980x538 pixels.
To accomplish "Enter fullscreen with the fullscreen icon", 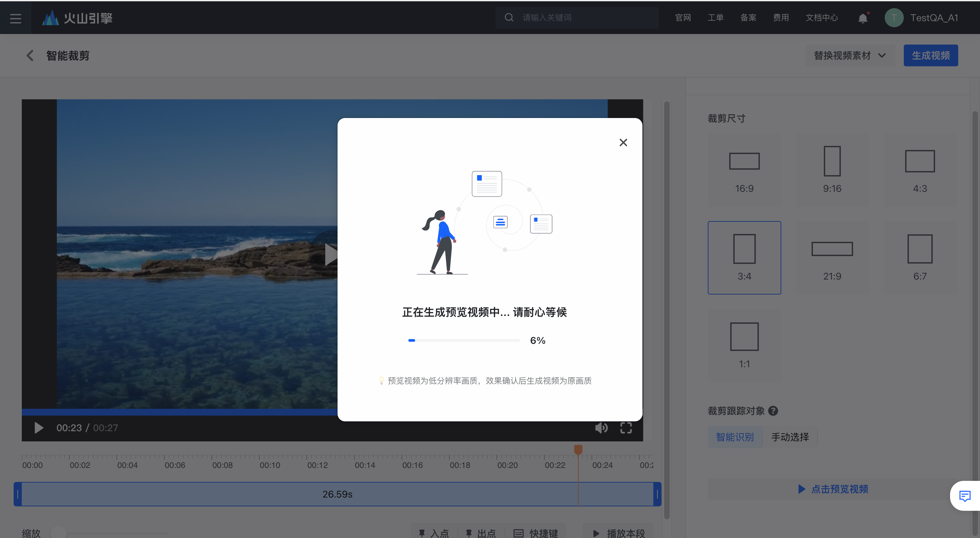I will point(626,428).
